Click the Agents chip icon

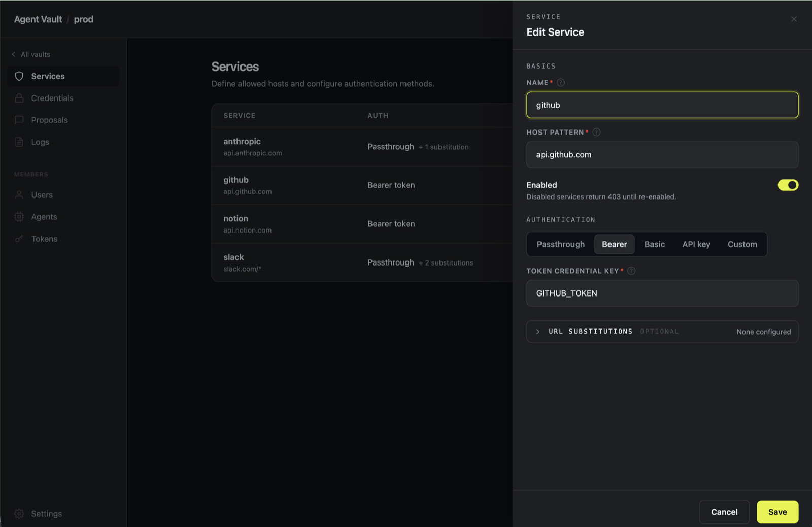pos(19,217)
